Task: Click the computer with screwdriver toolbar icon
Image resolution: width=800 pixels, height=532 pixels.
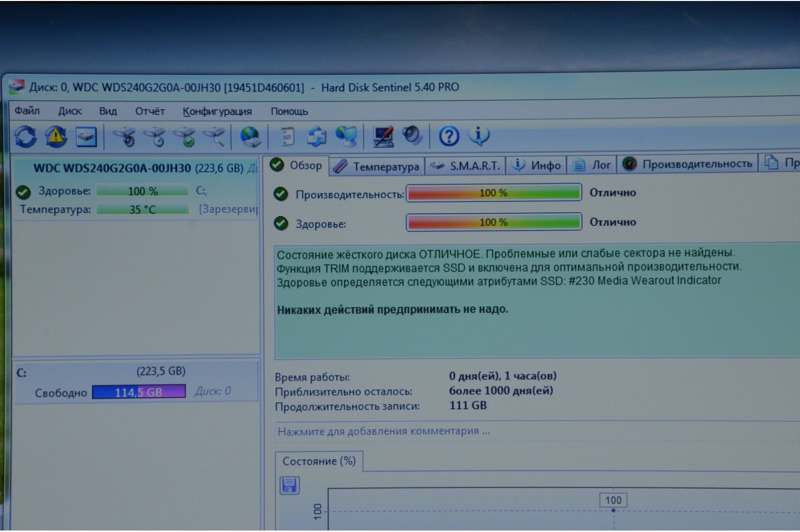Action: tap(383, 136)
